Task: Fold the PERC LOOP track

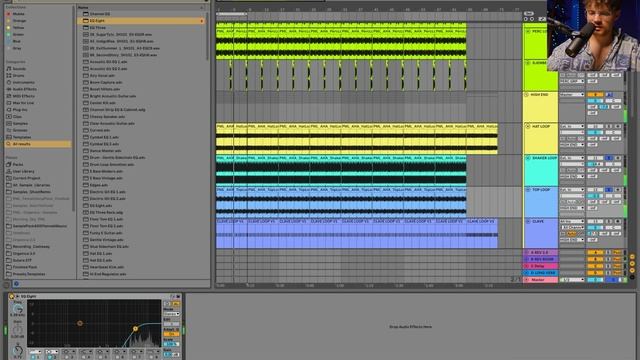Action: pos(527,31)
